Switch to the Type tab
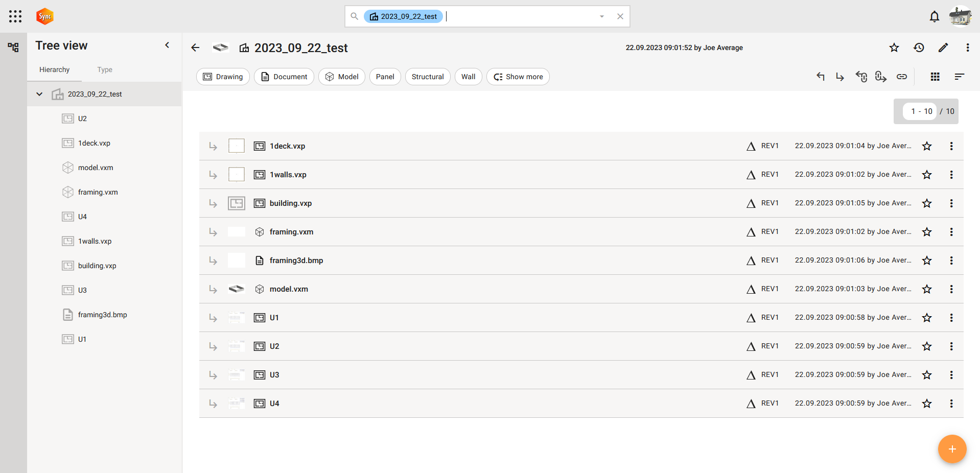The width and height of the screenshot is (980, 473). (105, 69)
